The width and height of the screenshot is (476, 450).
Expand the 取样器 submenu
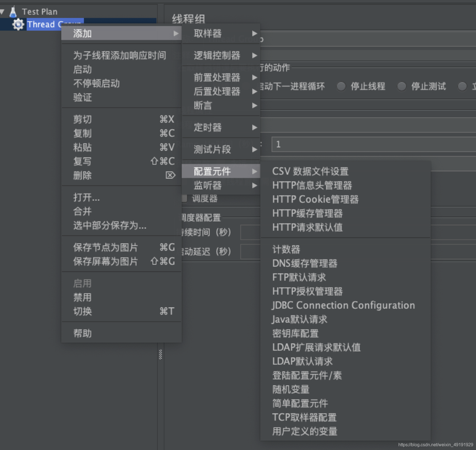pos(221,33)
